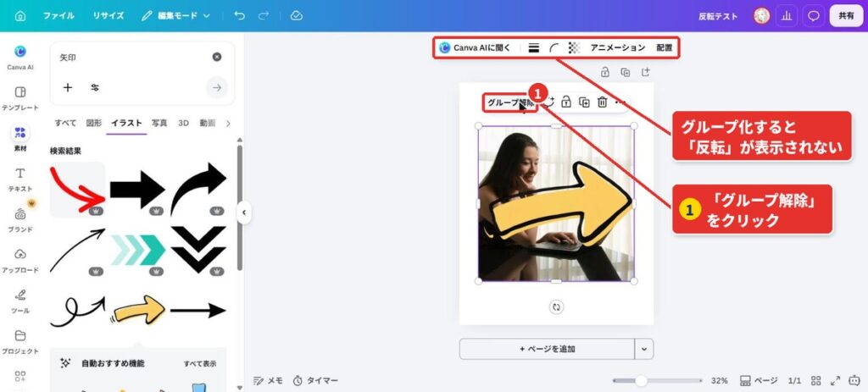This screenshot has height=392, width=868.
Task: Show more category tabs chevron
Action: coord(227,124)
